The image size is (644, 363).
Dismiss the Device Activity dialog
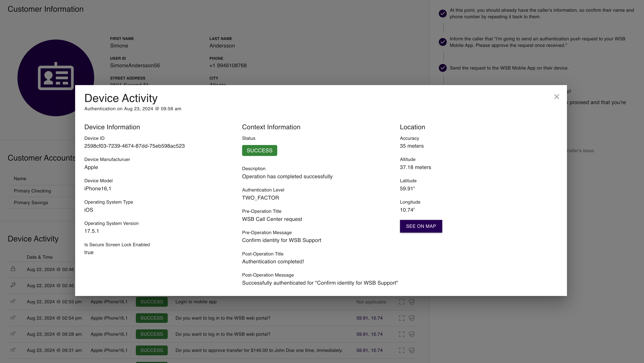point(557,97)
